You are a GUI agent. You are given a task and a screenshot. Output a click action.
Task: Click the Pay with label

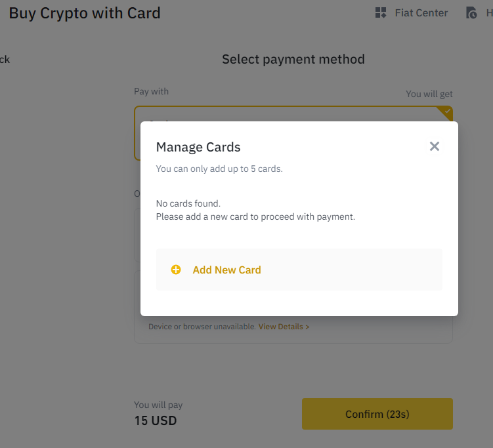pos(151,91)
